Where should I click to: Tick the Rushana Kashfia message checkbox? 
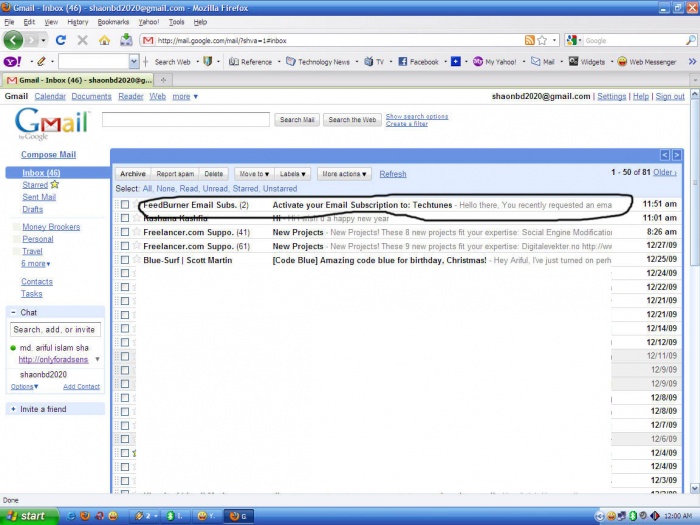(x=125, y=218)
